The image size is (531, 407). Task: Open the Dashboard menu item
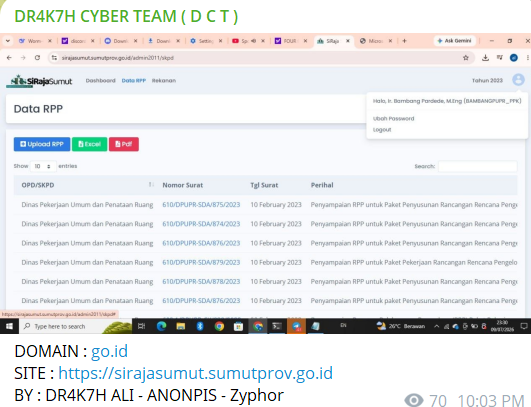pyautogui.click(x=101, y=81)
